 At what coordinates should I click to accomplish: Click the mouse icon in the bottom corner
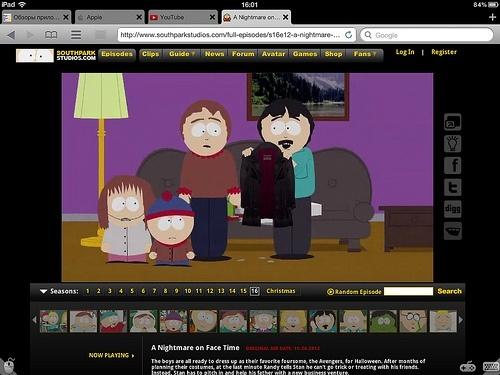(x=8, y=366)
